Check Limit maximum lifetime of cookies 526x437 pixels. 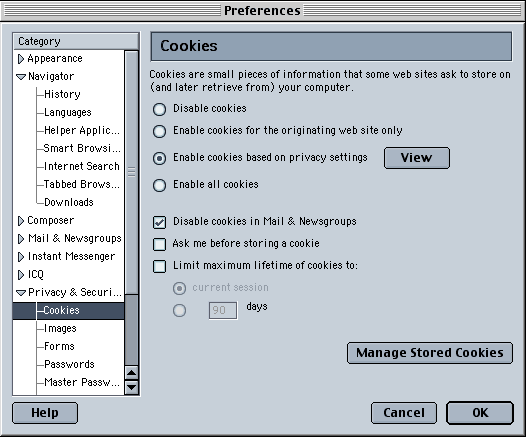[x=159, y=266]
